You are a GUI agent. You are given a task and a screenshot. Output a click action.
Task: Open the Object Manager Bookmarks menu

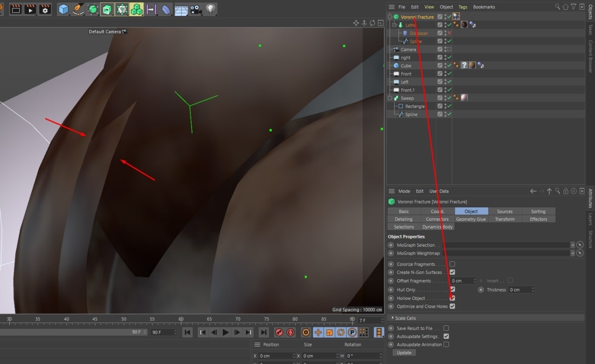point(484,7)
